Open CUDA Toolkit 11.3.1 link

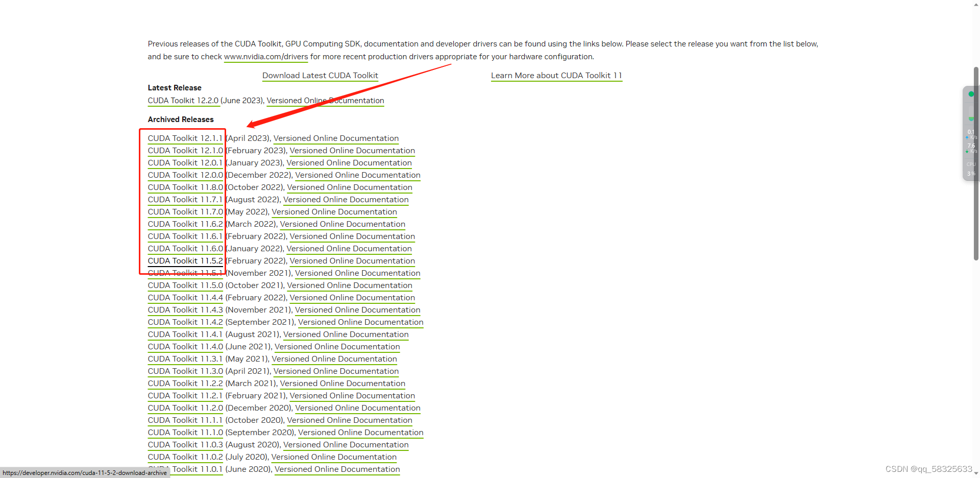pos(185,359)
